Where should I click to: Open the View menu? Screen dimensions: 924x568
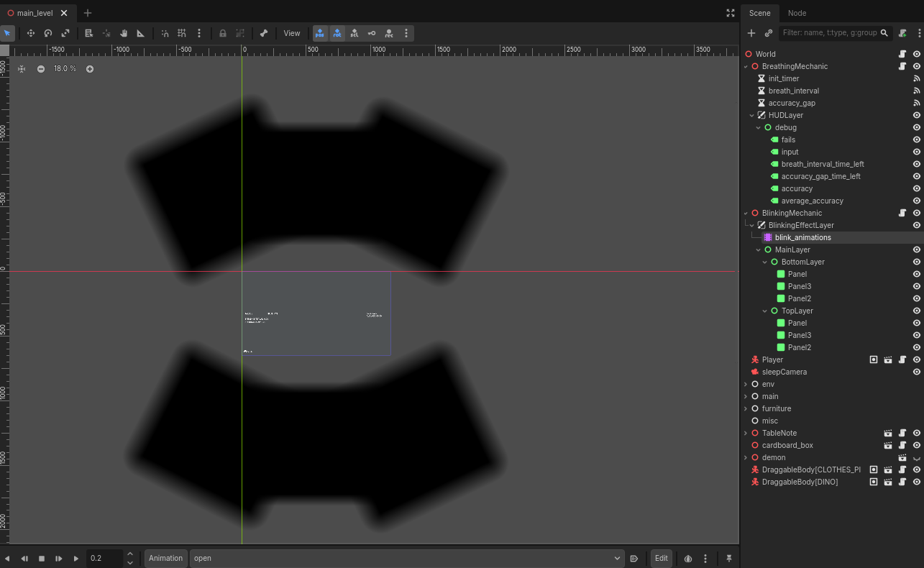pos(291,33)
